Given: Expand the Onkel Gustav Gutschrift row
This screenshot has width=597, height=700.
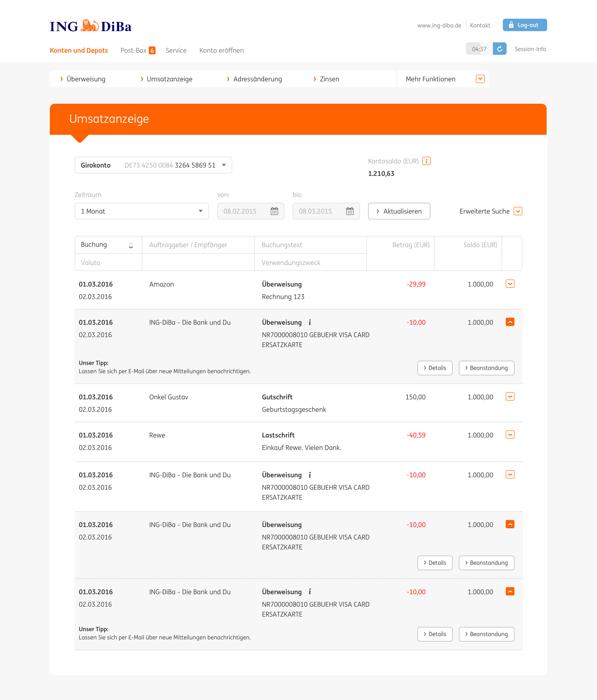Looking at the screenshot, I should (509, 396).
